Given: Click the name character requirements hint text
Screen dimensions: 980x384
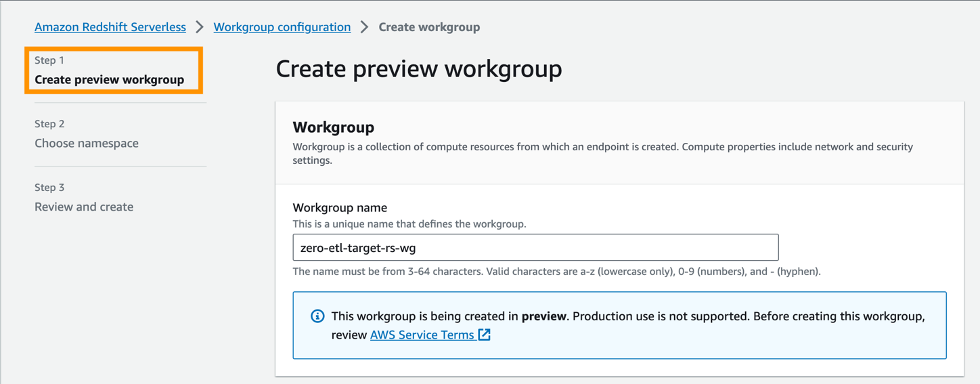Looking at the screenshot, I should tap(557, 272).
